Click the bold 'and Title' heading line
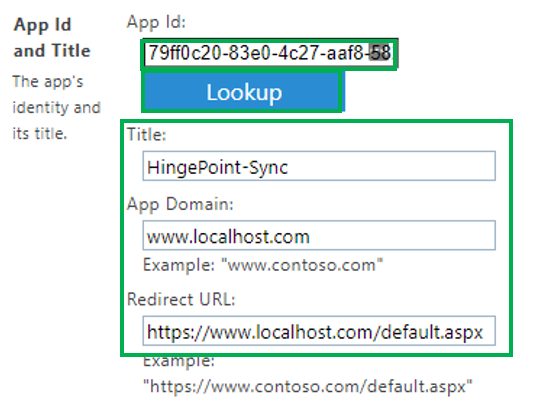 tap(52, 51)
